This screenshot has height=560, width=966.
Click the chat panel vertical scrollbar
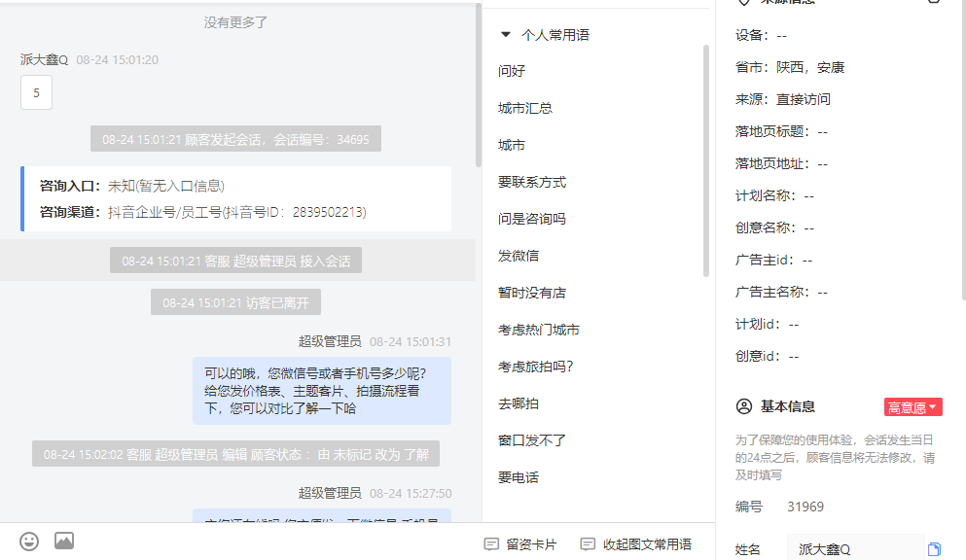(478, 85)
